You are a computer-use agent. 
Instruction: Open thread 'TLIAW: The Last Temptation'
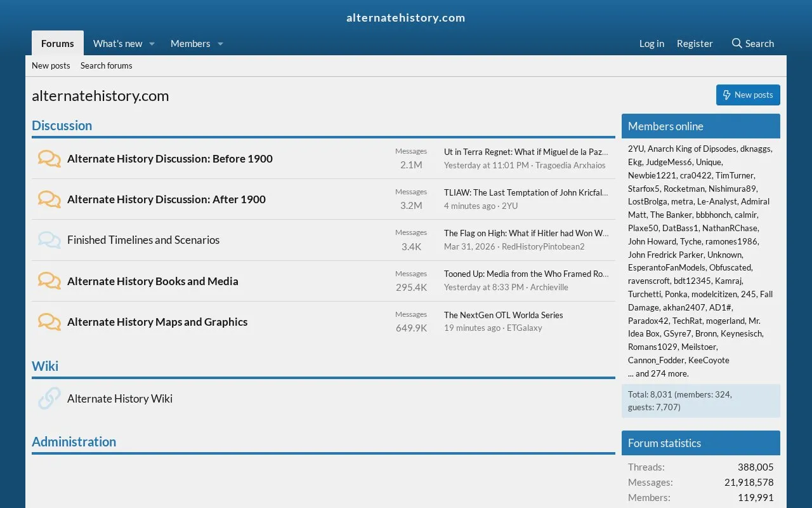tap(527, 193)
